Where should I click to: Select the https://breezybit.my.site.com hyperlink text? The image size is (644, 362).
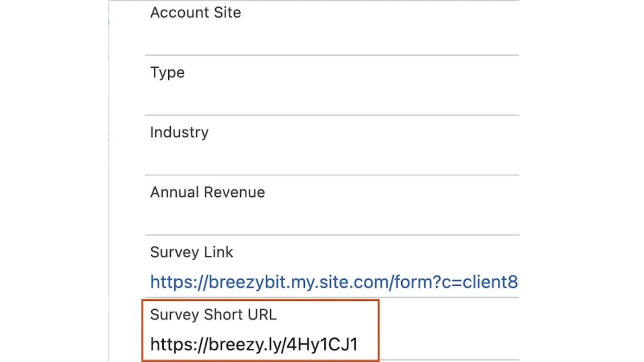[x=282, y=282]
